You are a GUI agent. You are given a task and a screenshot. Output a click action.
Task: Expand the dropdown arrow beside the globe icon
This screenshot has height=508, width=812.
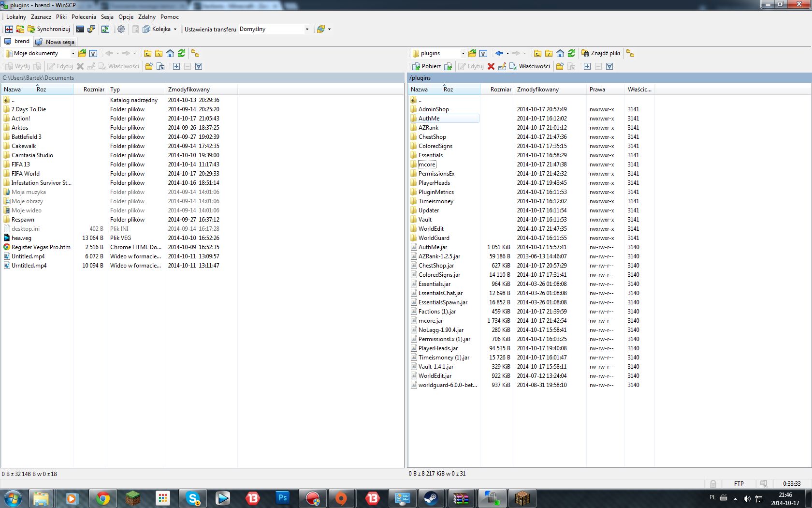point(329,29)
